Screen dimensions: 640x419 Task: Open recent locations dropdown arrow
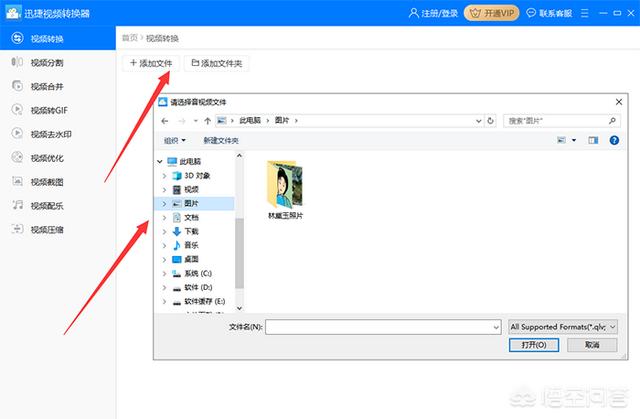point(196,121)
